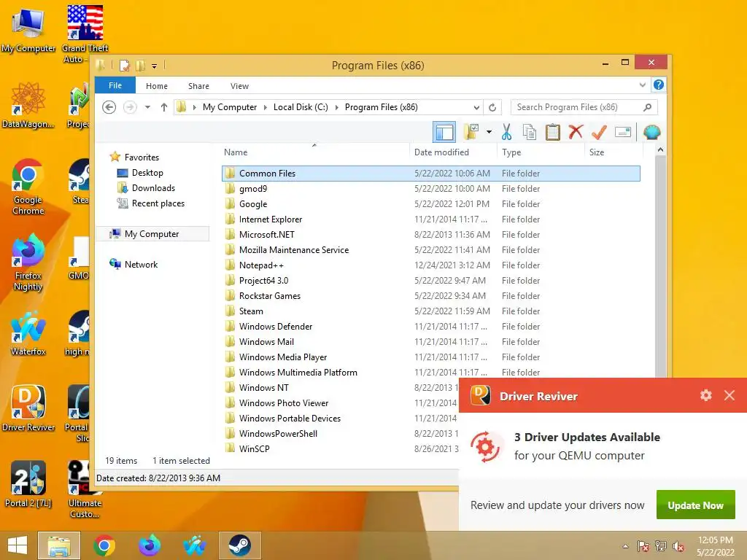The height and width of the screenshot is (560, 747).
Task: Select Network in the navigation pane
Action: tap(141, 264)
